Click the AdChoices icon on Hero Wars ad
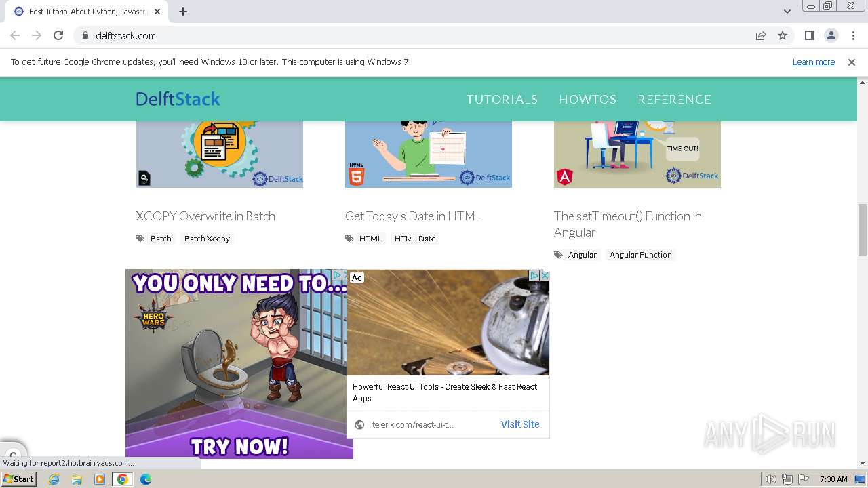 pyautogui.click(x=337, y=274)
